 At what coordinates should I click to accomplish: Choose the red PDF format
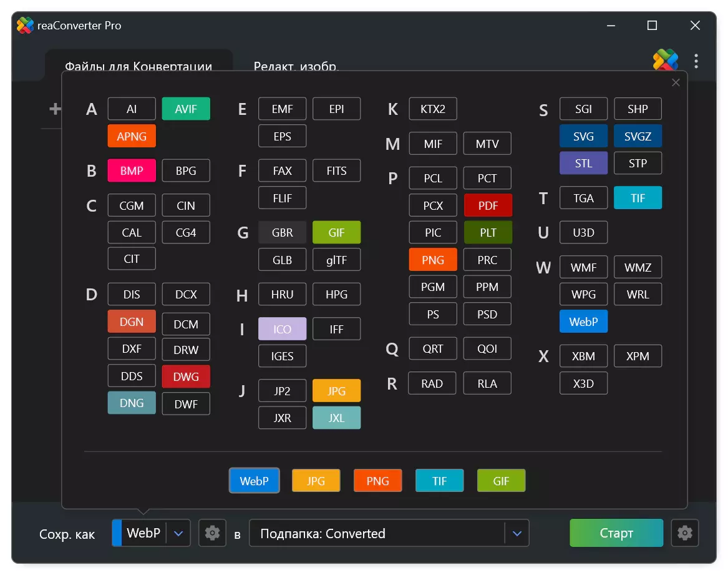tap(487, 205)
